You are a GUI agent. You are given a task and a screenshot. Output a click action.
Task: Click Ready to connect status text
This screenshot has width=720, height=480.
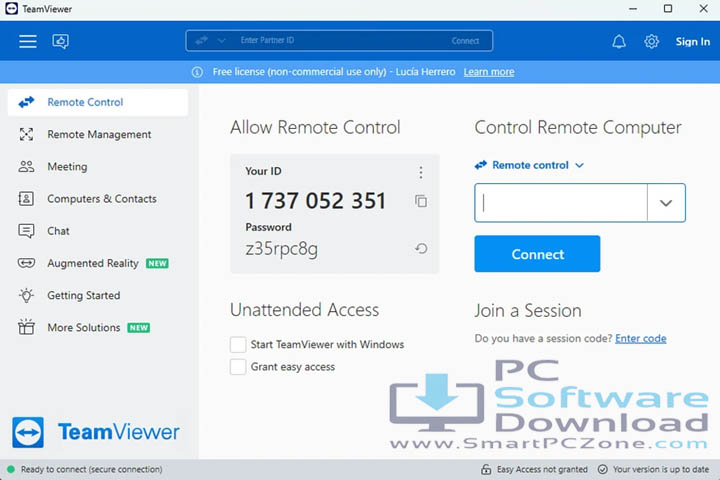(x=91, y=469)
